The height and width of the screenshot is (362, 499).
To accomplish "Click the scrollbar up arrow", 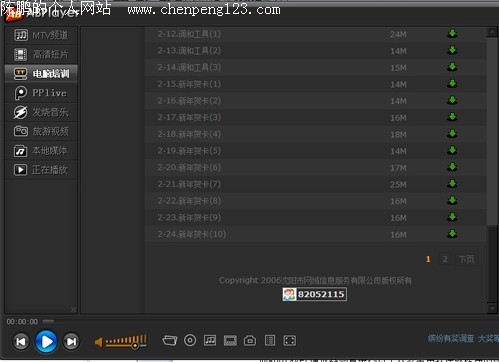I will pyautogui.click(x=492, y=32).
